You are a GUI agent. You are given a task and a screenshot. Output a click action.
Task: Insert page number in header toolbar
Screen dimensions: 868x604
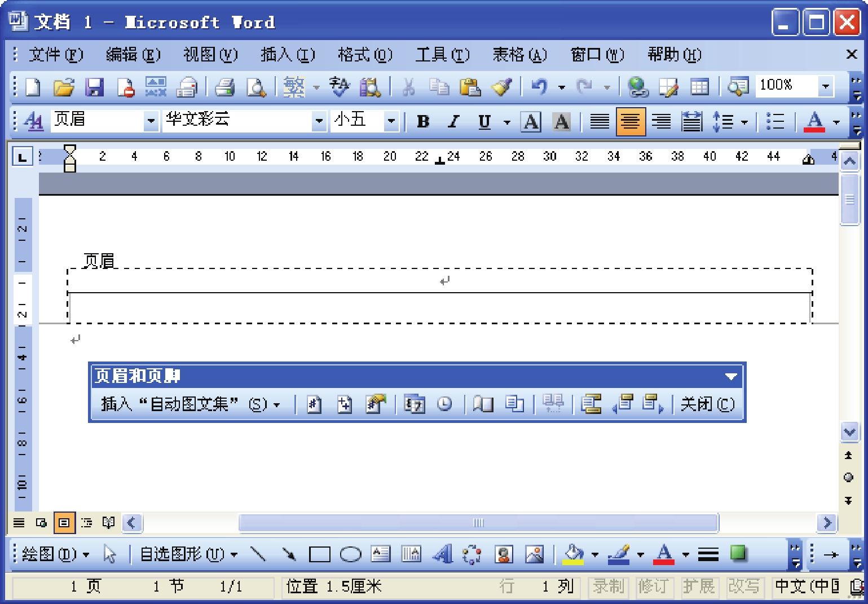click(314, 404)
